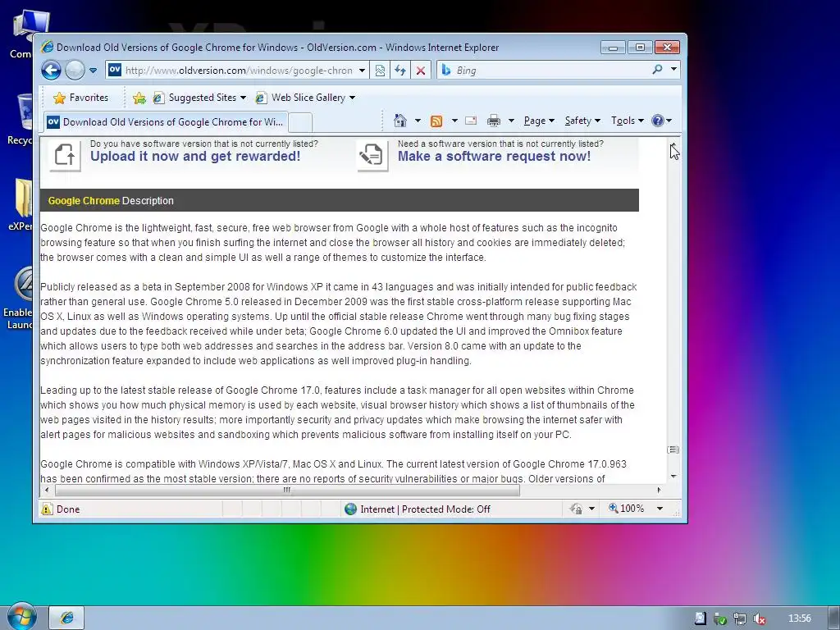
Task: Follow the 'Upload it now and get rewarded!' link
Action: 195,157
